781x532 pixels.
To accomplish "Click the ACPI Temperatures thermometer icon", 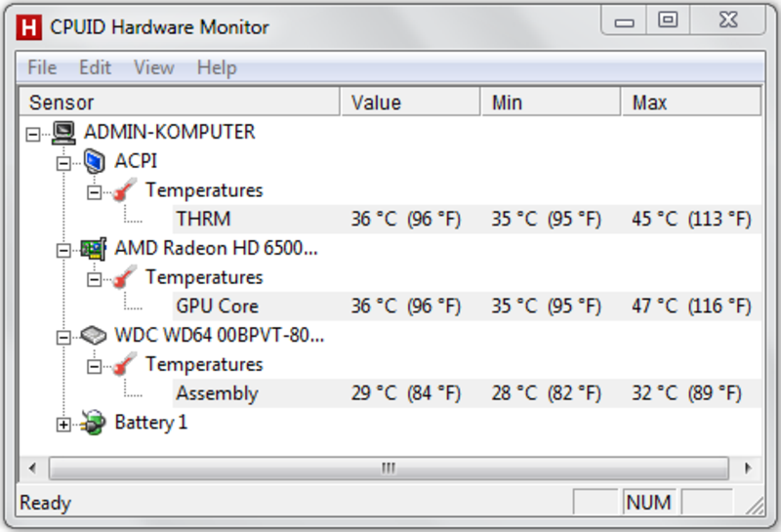I will click(x=125, y=190).
